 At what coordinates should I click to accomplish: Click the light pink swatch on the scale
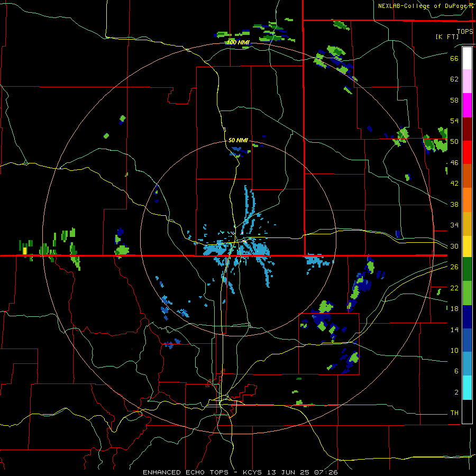[467, 81]
